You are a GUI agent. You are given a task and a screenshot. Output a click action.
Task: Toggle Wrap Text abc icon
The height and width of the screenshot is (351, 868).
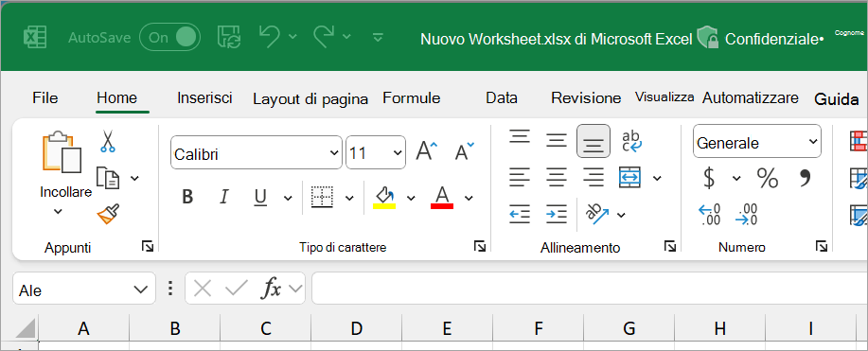click(631, 141)
